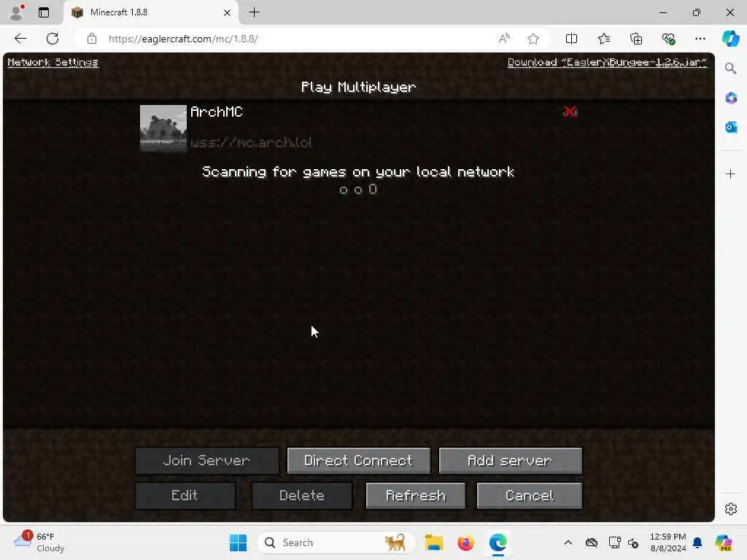The height and width of the screenshot is (560, 747).
Task: Click the Join Server button
Action: [x=206, y=461]
